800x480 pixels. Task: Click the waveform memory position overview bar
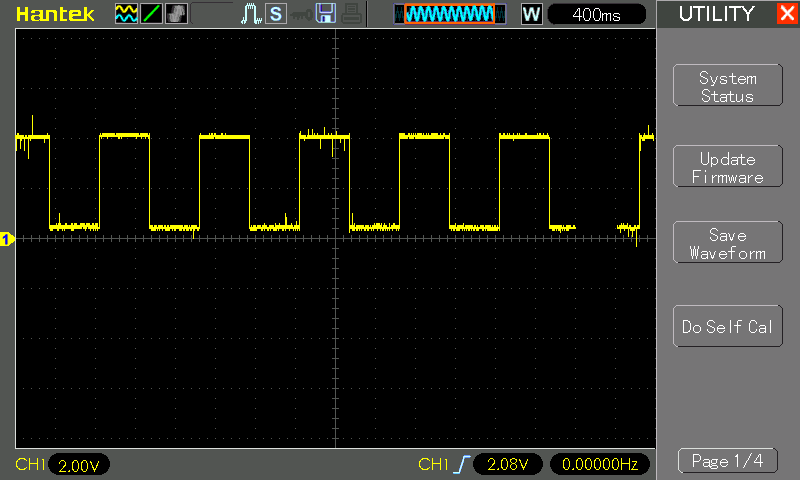450,14
